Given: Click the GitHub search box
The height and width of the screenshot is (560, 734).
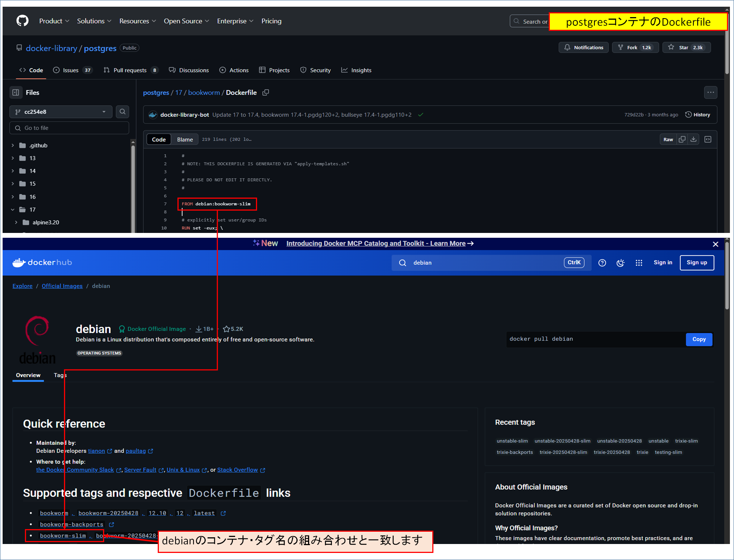Looking at the screenshot, I should pyautogui.click(x=529, y=21).
